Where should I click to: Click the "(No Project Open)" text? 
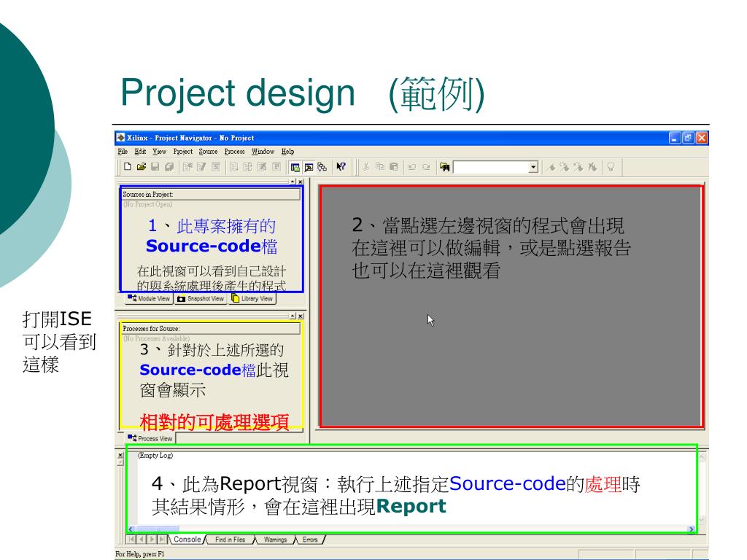(147, 204)
